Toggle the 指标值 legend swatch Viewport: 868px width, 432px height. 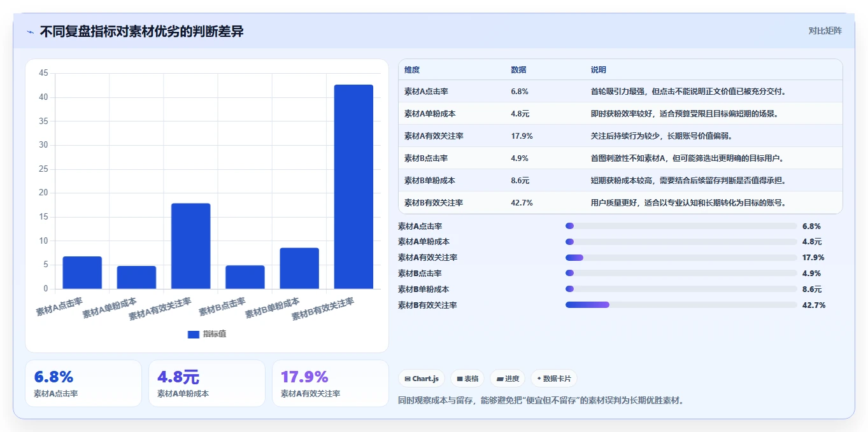pos(194,335)
